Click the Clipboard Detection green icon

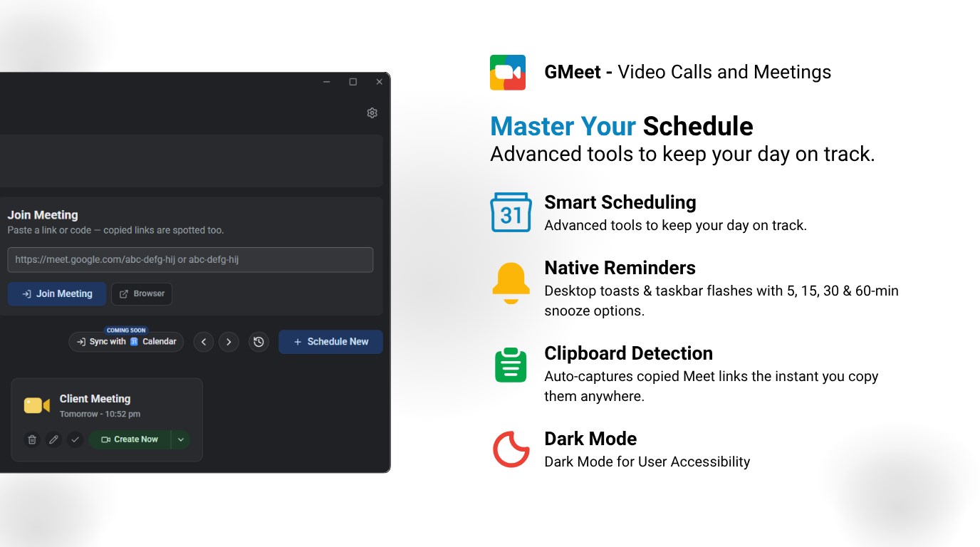[511, 364]
